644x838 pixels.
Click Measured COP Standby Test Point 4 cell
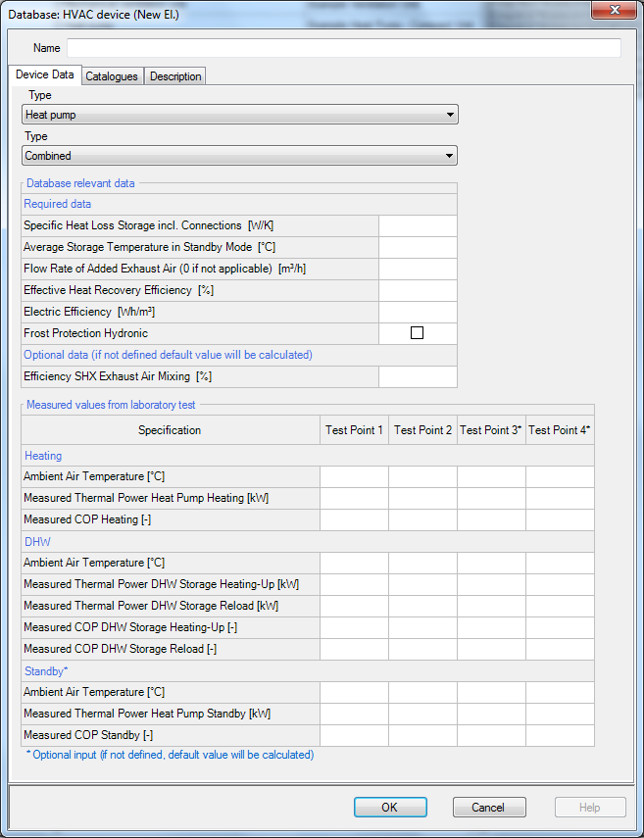pyautogui.click(x=560, y=735)
